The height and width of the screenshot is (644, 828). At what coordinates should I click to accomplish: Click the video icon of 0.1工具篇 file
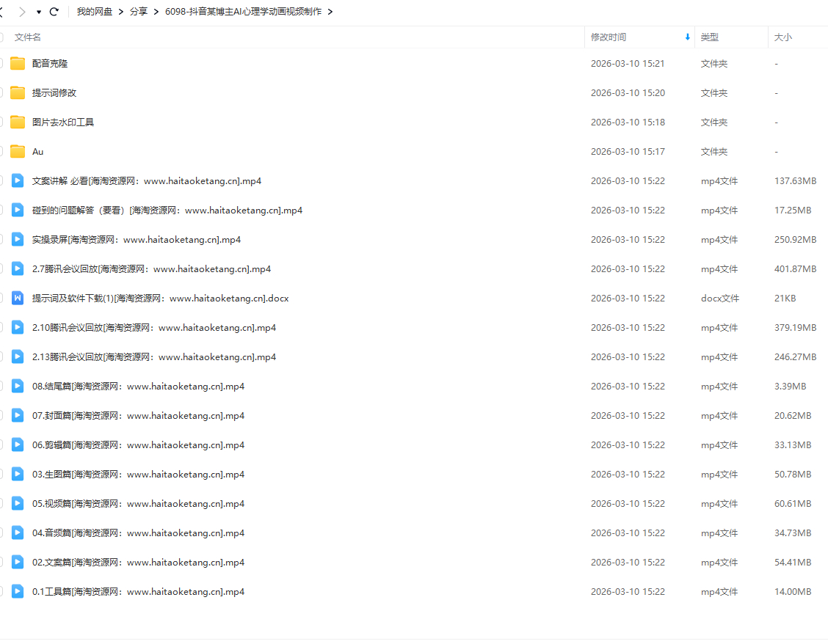click(x=18, y=592)
